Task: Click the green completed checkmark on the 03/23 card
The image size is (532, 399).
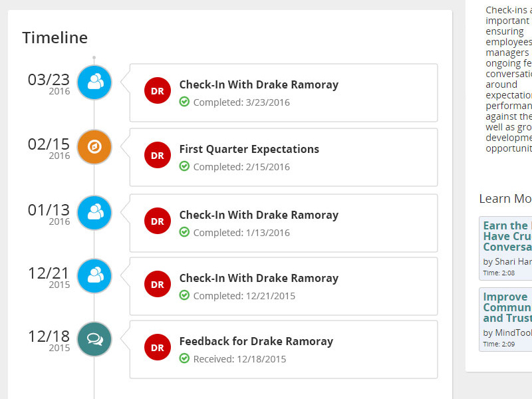Action: point(184,102)
